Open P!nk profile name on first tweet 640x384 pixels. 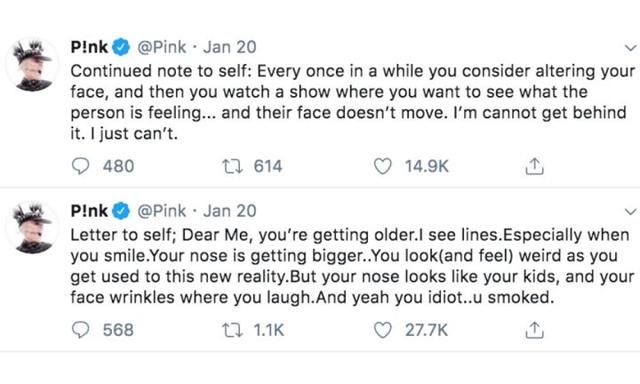tap(89, 47)
